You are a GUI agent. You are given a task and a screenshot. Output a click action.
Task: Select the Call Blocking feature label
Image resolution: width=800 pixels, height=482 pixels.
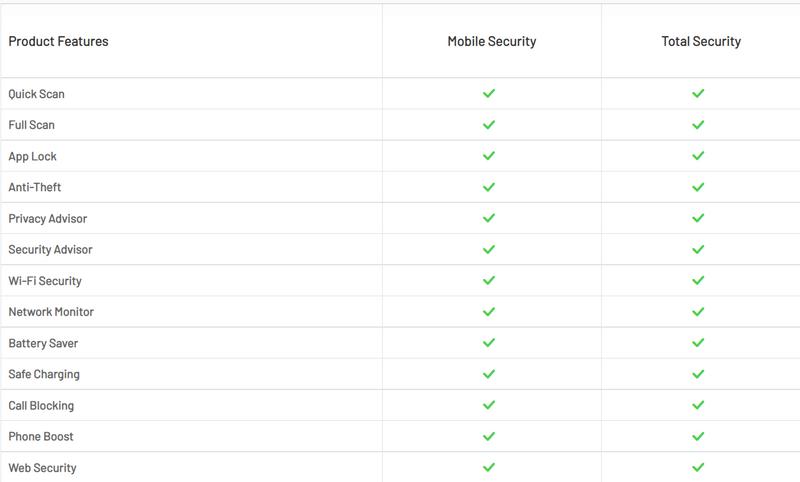[x=41, y=406]
